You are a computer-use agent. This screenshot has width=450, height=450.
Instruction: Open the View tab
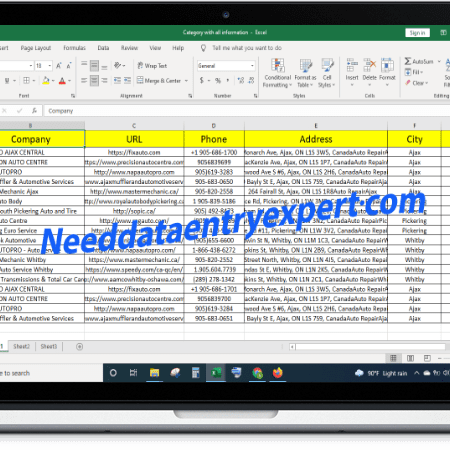tap(155, 48)
